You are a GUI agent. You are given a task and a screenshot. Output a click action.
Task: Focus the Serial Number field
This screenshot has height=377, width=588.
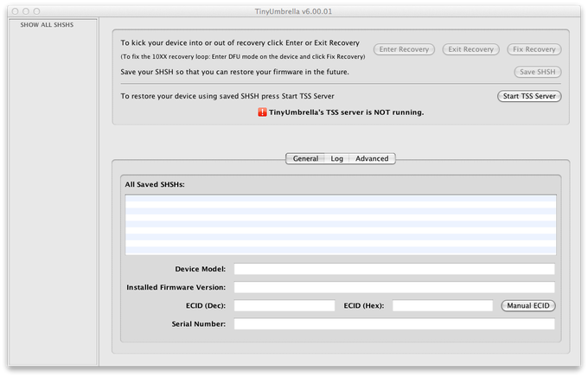(x=394, y=323)
